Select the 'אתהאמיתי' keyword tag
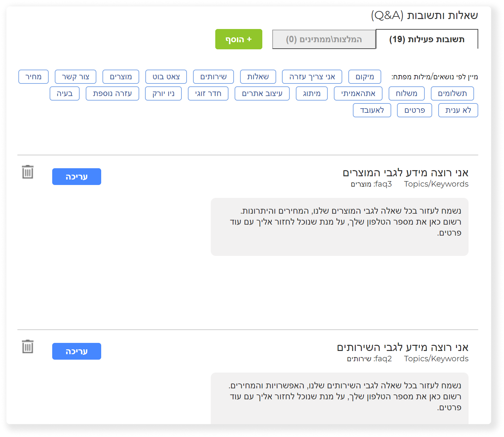 [x=358, y=93]
